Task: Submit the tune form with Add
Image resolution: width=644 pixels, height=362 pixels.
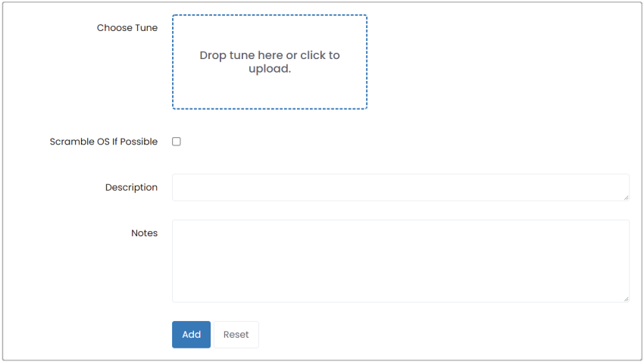Action: pyautogui.click(x=191, y=335)
